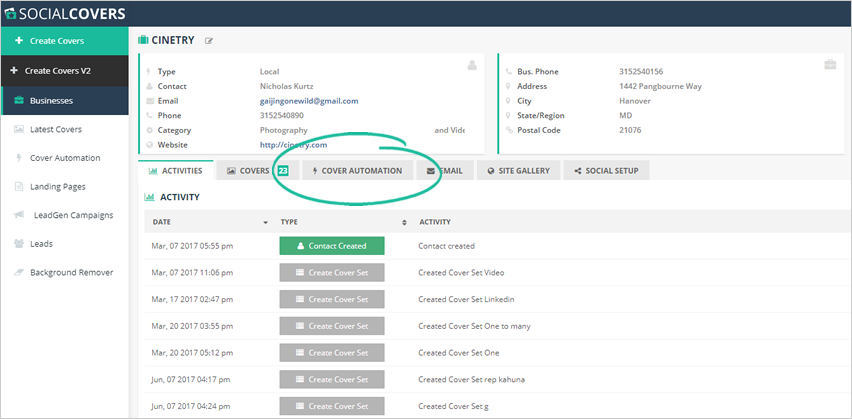Open the Social Setup tab
Viewport: 852px width, 419px height.
[606, 171]
